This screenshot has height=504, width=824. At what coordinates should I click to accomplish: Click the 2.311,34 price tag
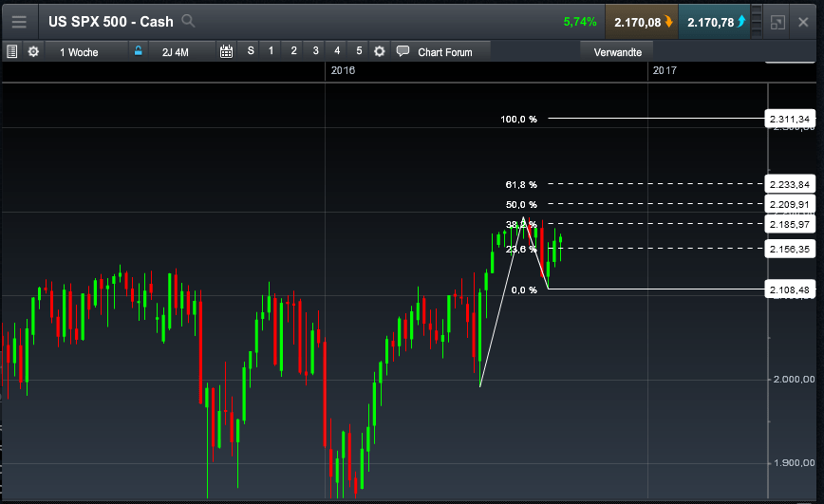(x=790, y=120)
